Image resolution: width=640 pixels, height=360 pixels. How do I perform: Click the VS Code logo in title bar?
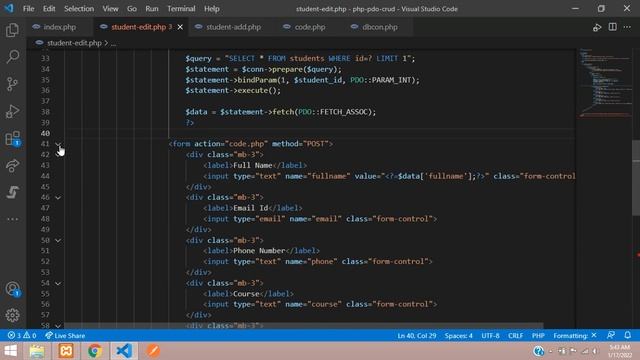[9, 9]
